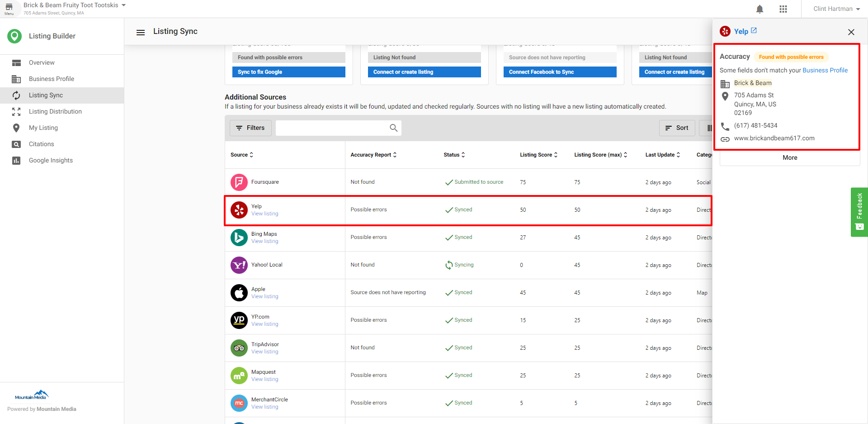
Task: Click the hamburger icon beside Listing Sync
Action: pos(141,32)
